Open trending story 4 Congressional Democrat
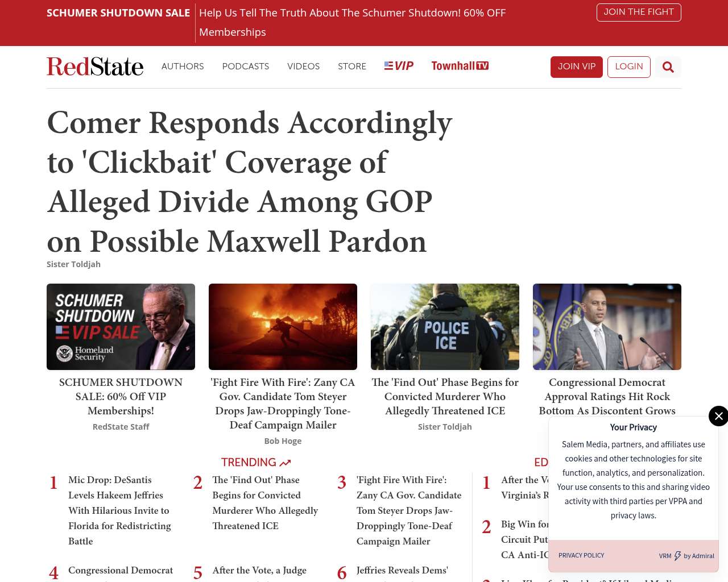This screenshot has width=728, height=582. [121, 571]
